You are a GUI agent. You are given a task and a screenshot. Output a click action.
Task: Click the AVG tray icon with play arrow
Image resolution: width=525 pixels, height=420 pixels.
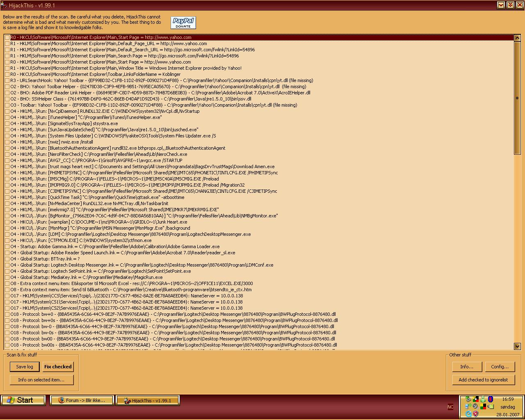(x=476, y=399)
